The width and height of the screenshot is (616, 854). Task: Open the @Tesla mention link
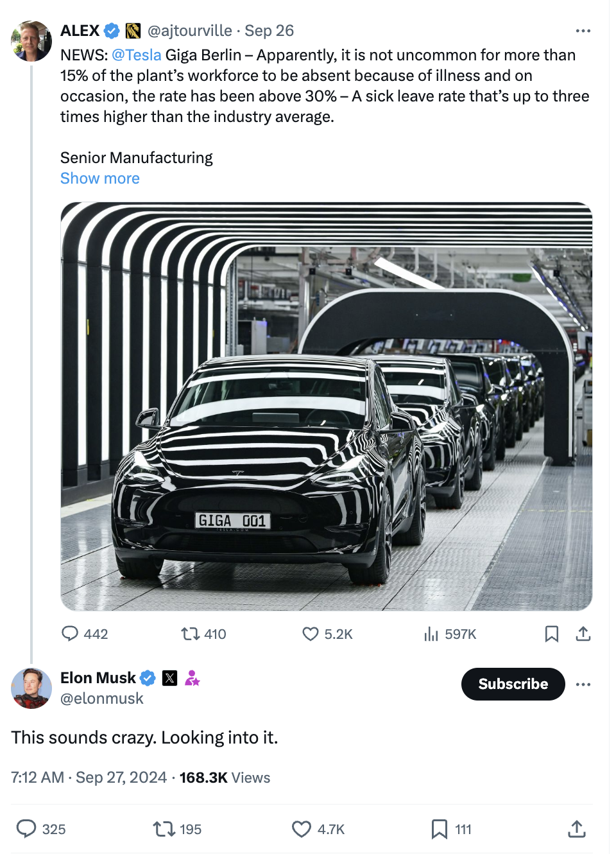pyautogui.click(x=137, y=55)
